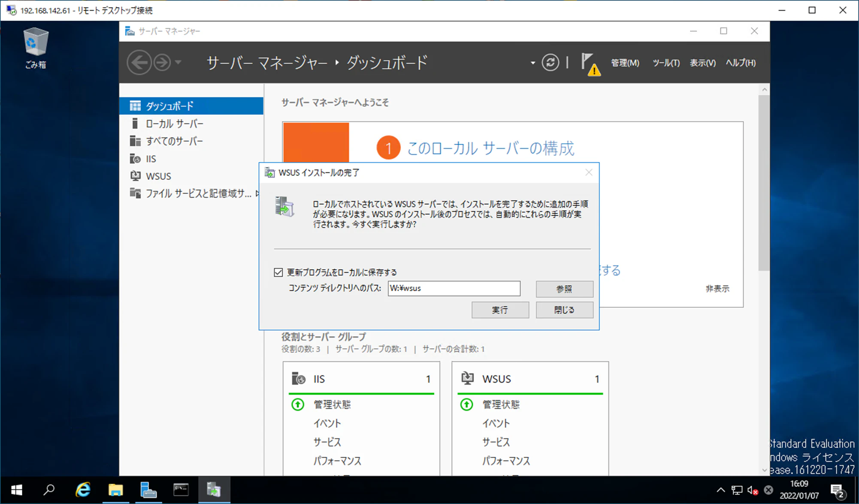Click 管理状態 in the IIS tile
This screenshot has width=859, height=504.
(332, 404)
